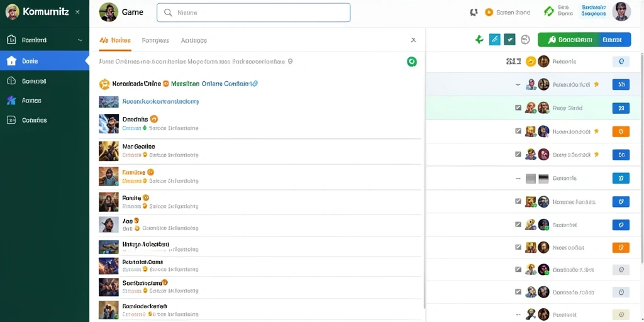Click the teal checkmark square icon
Screen dimensions: 644x322
(x=509, y=40)
